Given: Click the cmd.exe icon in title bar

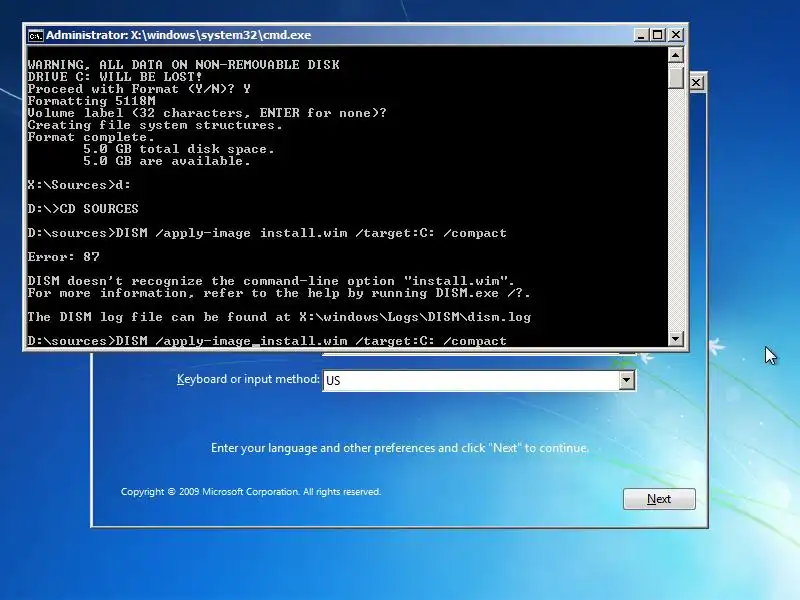Looking at the screenshot, I should [35, 35].
